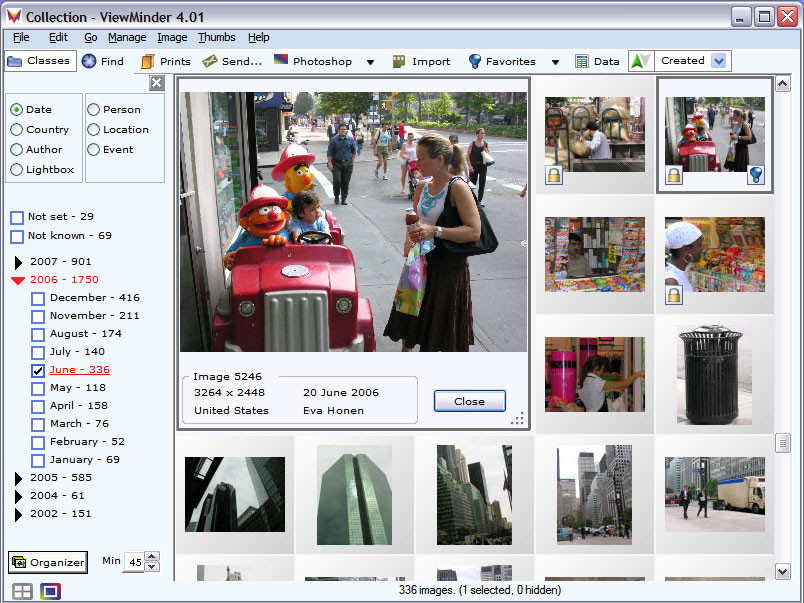Click favorite pin on selected thumbnail

click(756, 175)
